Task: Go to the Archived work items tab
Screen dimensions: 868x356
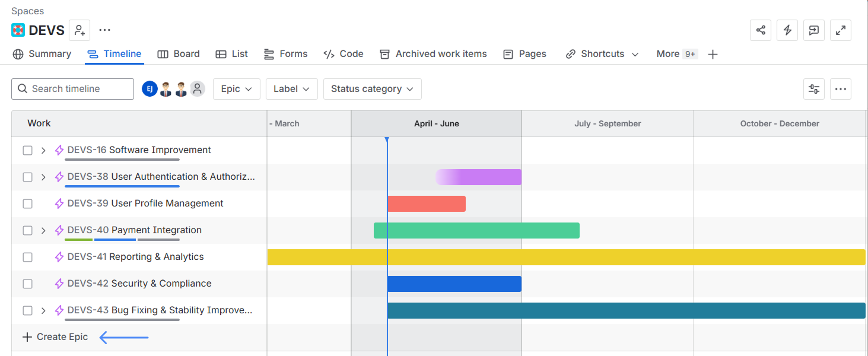Action: click(434, 54)
